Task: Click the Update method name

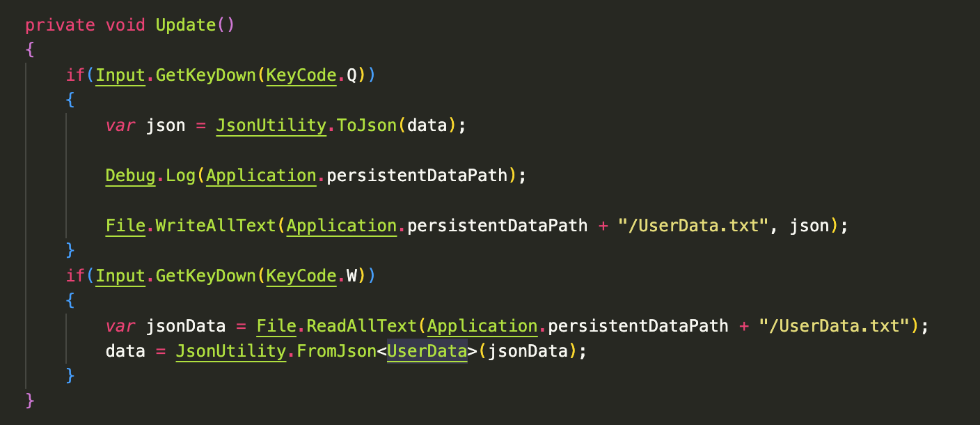Action: point(185,25)
